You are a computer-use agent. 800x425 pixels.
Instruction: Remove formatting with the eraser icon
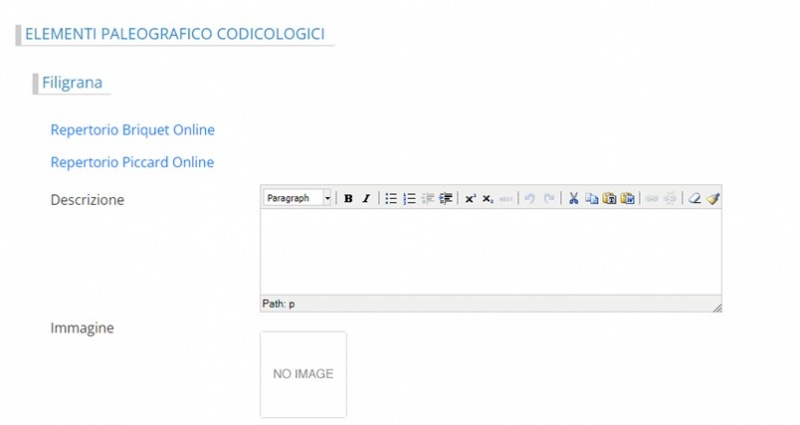click(x=695, y=199)
